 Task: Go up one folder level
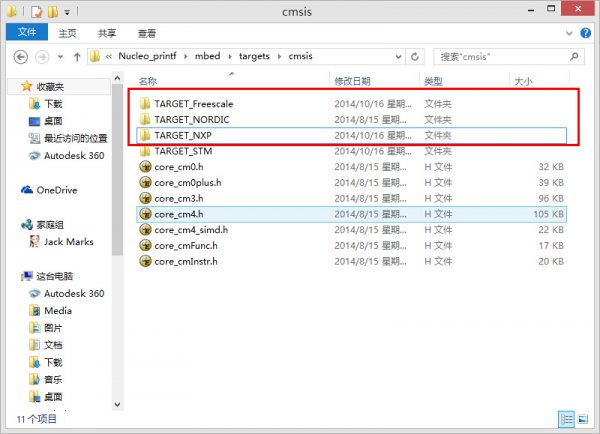pos(77,57)
